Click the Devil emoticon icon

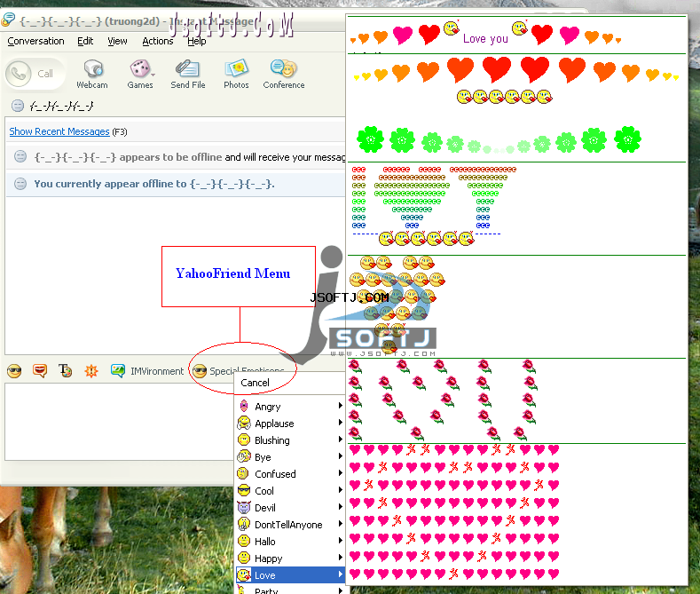click(x=244, y=507)
